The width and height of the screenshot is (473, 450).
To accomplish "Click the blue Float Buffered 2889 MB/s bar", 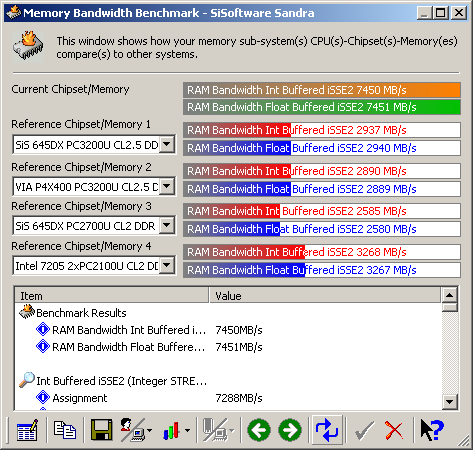I will pyautogui.click(x=322, y=189).
